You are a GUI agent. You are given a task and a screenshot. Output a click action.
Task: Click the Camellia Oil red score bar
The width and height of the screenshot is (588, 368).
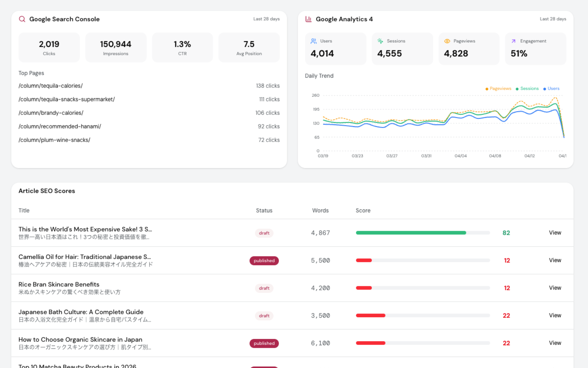point(364,261)
